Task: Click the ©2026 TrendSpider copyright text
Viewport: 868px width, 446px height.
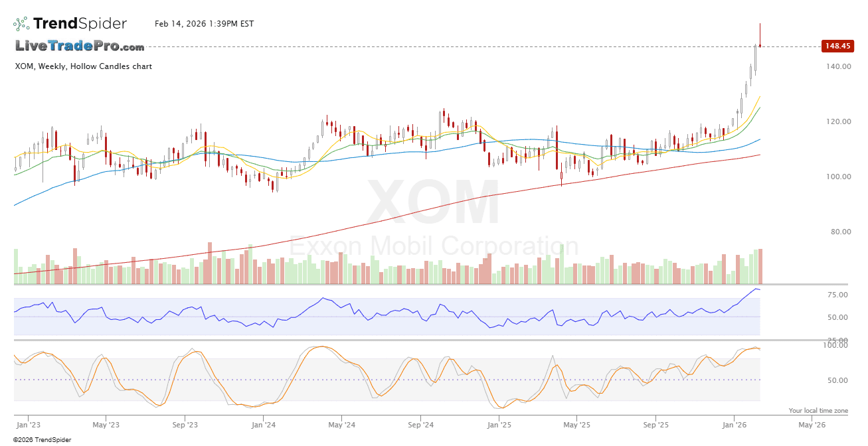Action: (x=42, y=439)
